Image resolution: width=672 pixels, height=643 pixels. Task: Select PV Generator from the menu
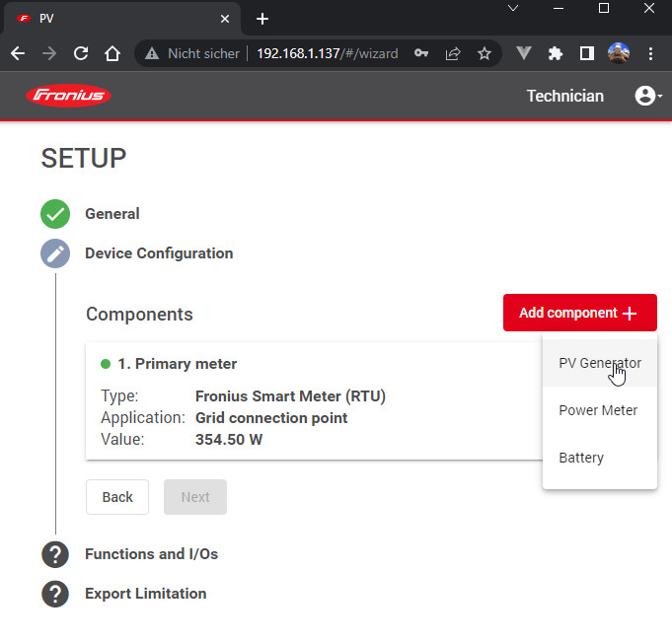(x=599, y=363)
